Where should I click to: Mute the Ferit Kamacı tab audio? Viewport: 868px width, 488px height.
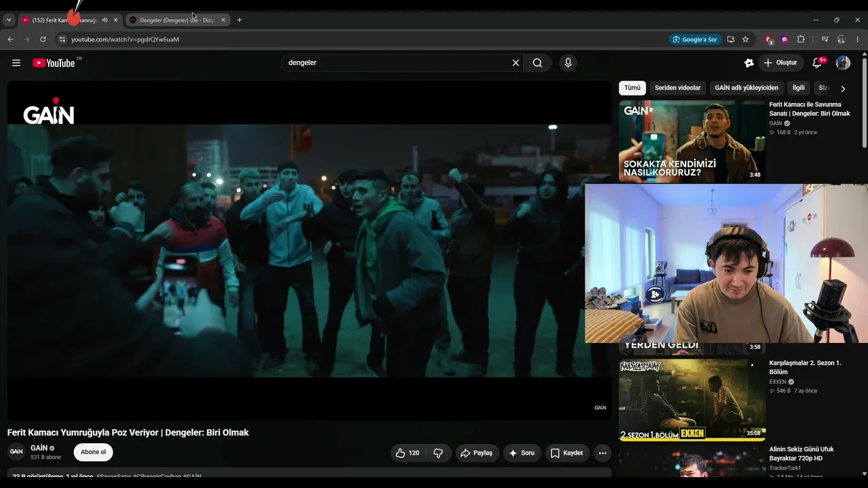tap(104, 20)
